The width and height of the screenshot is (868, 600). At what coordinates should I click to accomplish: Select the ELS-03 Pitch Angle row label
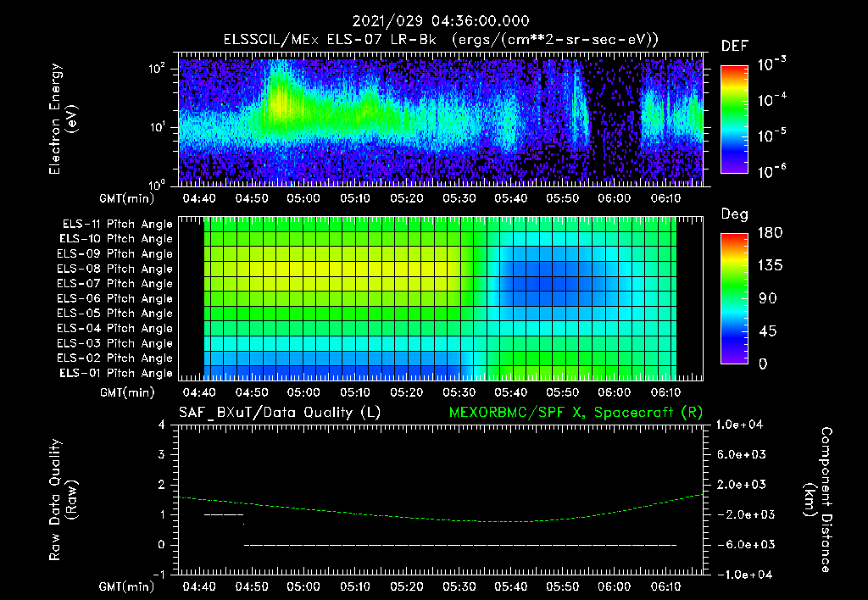pos(115,344)
